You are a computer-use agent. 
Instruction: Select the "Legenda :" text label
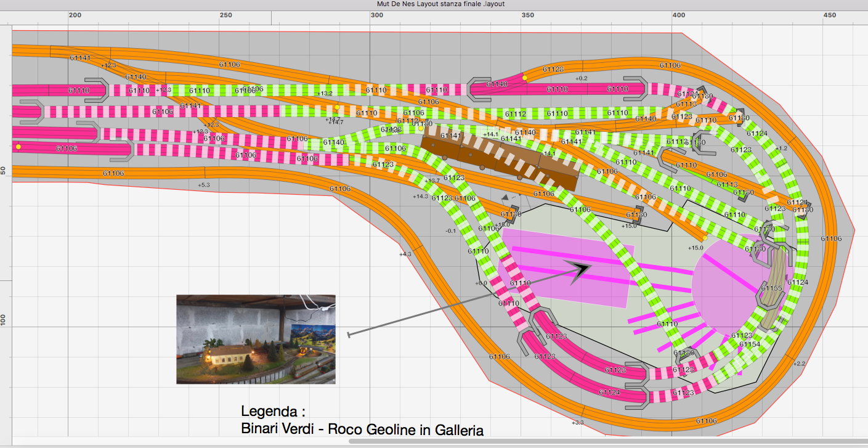coord(273,412)
